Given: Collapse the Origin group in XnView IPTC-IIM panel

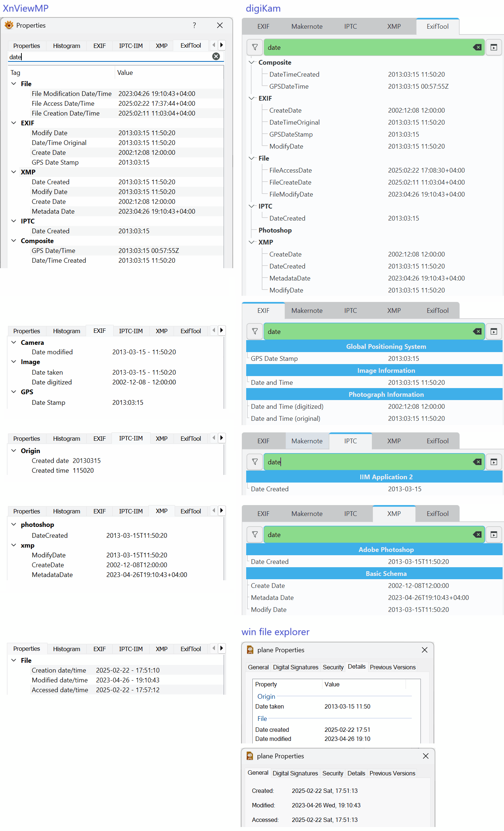Looking at the screenshot, I should click(x=14, y=451).
